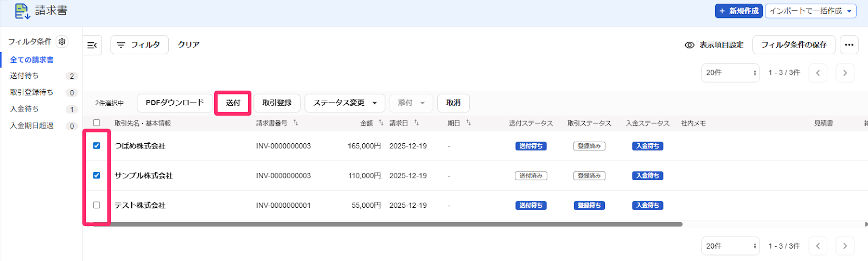Screen dimensions: 868x261
Task: Toggle the select-all header checkbox
Action: coord(97,123)
